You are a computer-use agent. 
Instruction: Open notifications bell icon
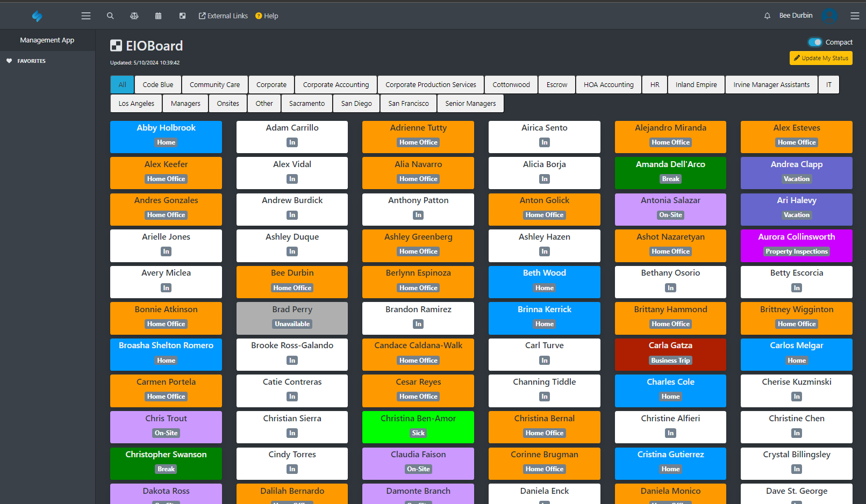pyautogui.click(x=767, y=16)
